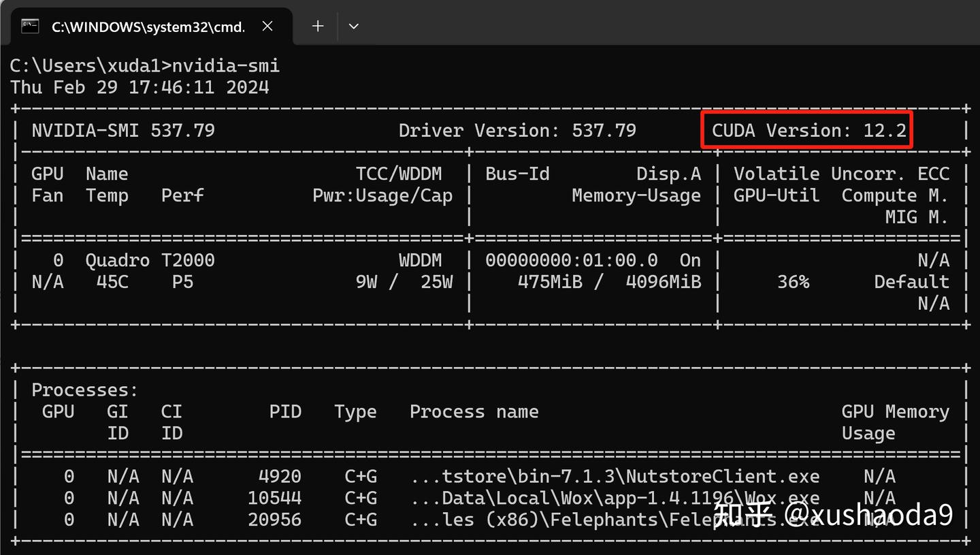Click the Quadro T2000 GPU name
This screenshot has height=555, width=980.
[150, 260]
